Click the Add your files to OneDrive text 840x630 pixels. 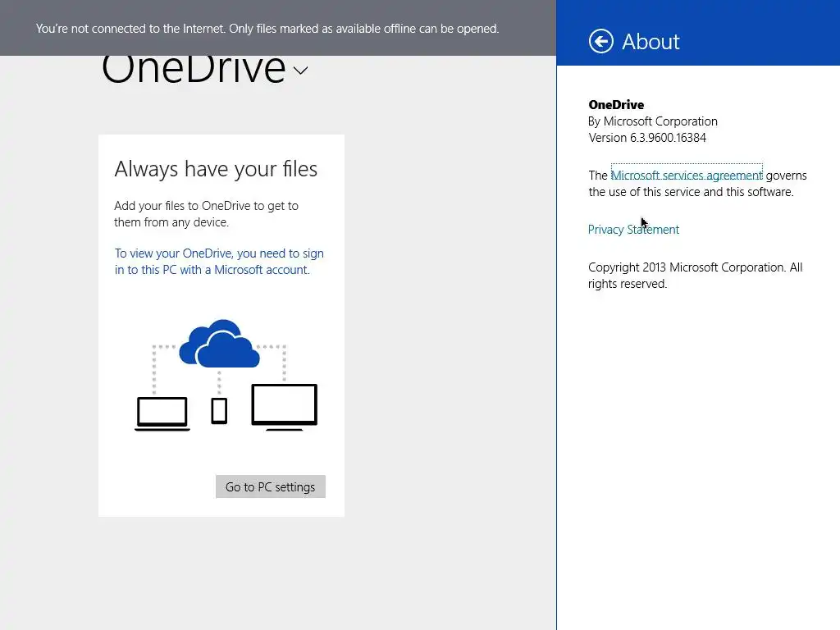206,214
